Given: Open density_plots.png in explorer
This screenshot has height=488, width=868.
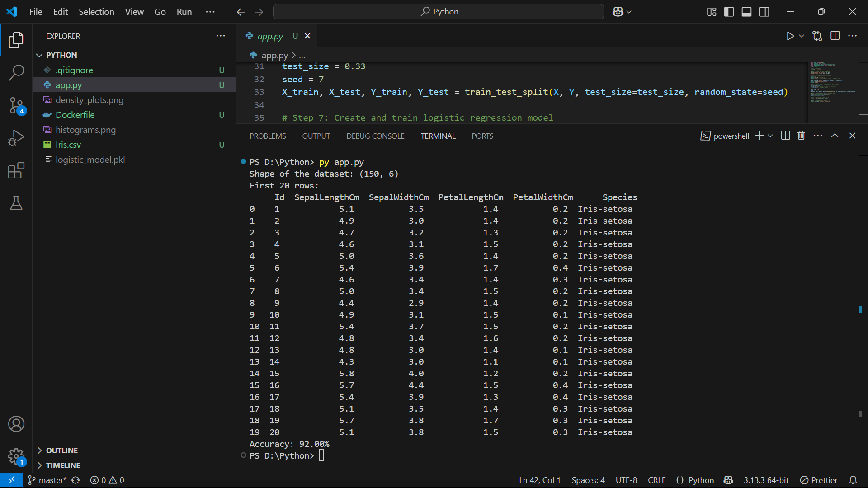Looking at the screenshot, I should pos(134,100).
